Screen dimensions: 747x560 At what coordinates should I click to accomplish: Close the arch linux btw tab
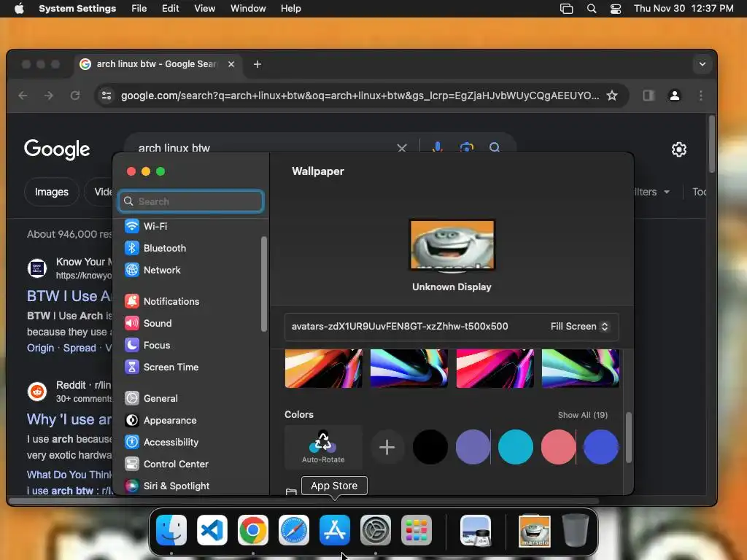tap(231, 64)
